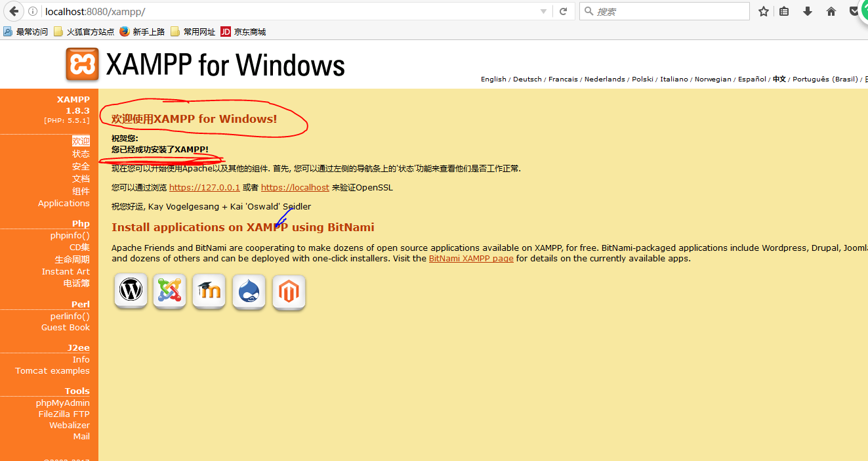The image size is (868, 461).
Task: Open Webalizer tool link
Action: click(70, 426)
